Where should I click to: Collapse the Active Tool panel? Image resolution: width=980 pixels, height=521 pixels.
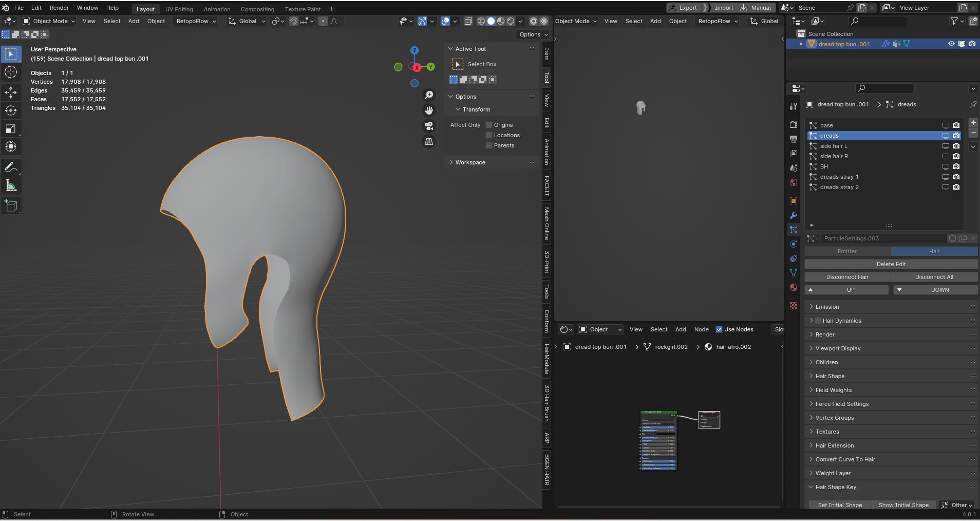pyautogui.click(x=492, y=49)
